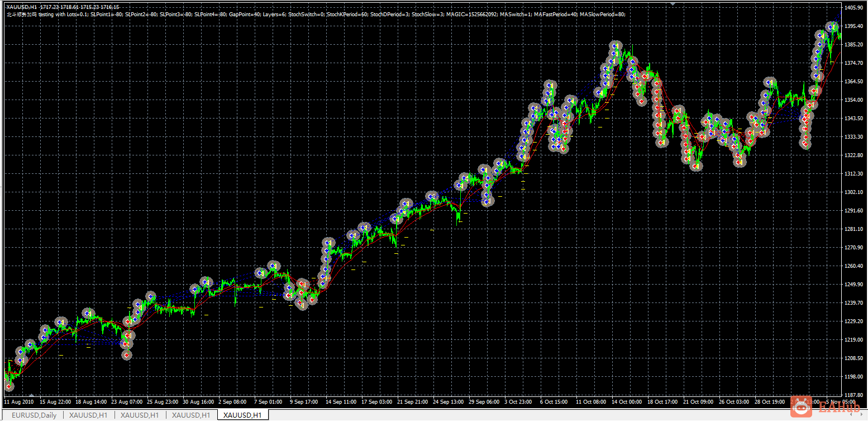The height and width of the screenshot is (421, 868).
Task: Click the '29 Sep 06:00' time label
Action: pos(484,401)
